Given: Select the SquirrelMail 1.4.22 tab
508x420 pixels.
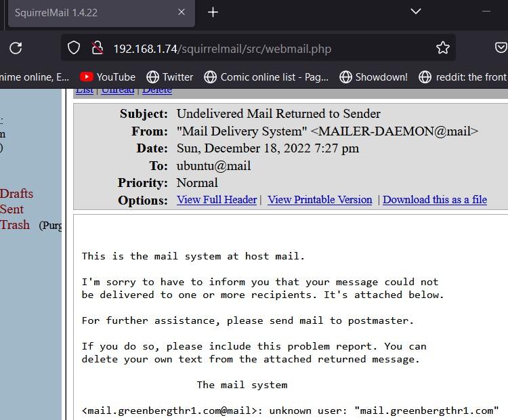Looking at the screenshot, I should click(x=102, y=13).
